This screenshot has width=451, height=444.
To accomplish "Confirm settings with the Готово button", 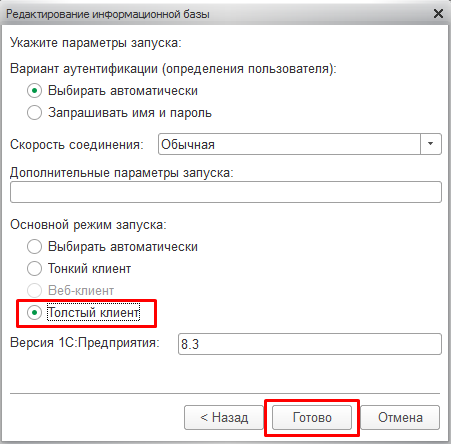I will click(312, 417).
